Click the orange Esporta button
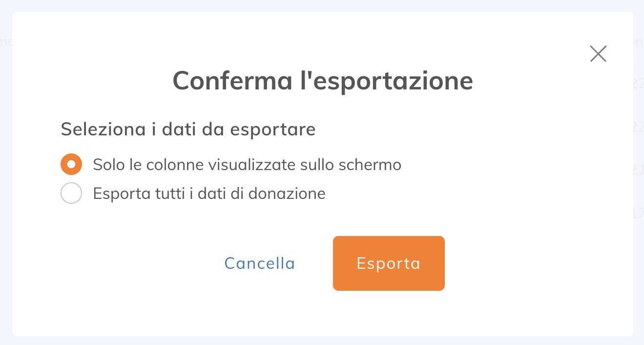The image size is (644, 345). click(389, 263)
